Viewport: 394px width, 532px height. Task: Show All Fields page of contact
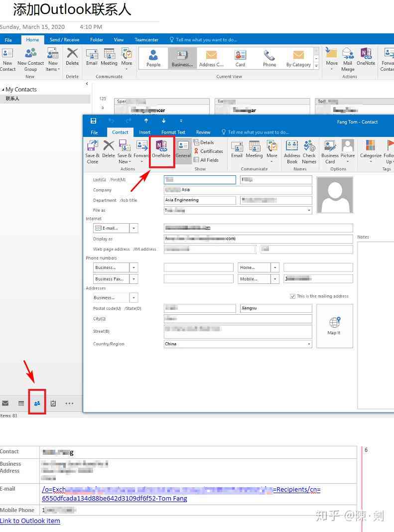(206, 160)
